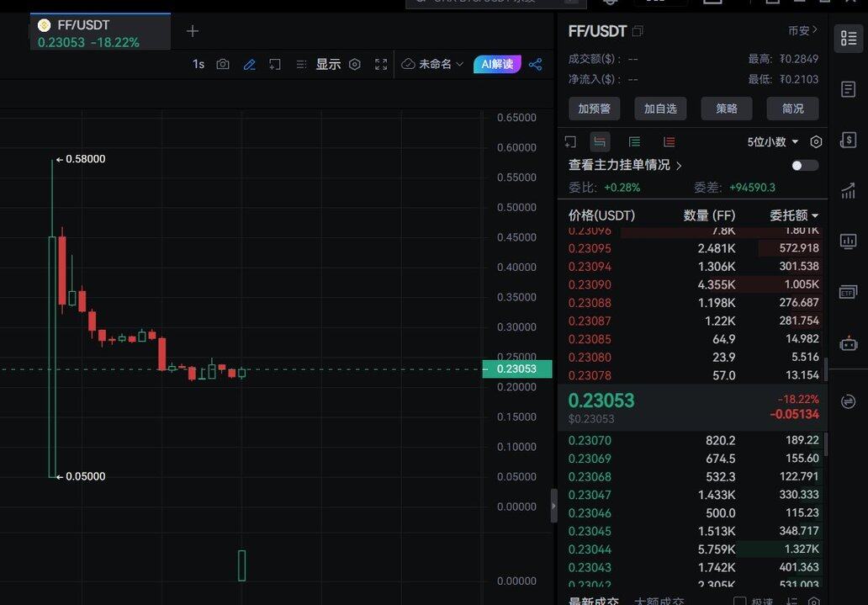Toggle the 查看主力挂单情况 switch
Screen dimensions: 868x605
coord(804,165)
